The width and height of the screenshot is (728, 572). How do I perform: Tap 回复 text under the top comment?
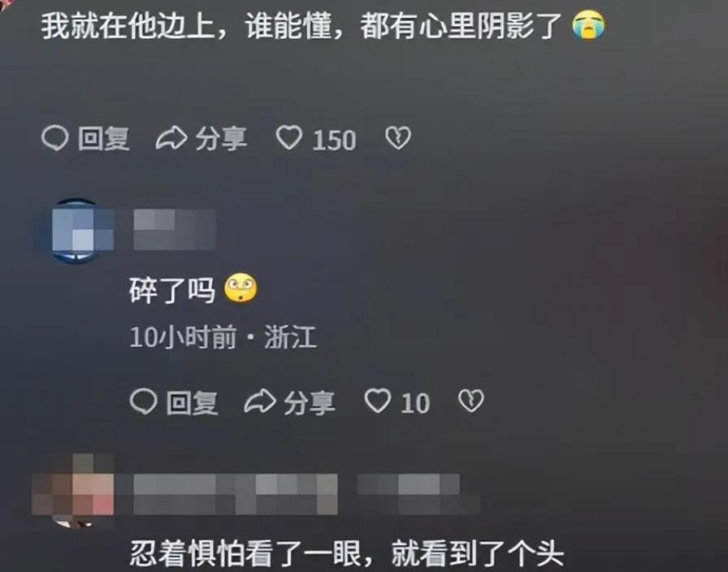103,139
